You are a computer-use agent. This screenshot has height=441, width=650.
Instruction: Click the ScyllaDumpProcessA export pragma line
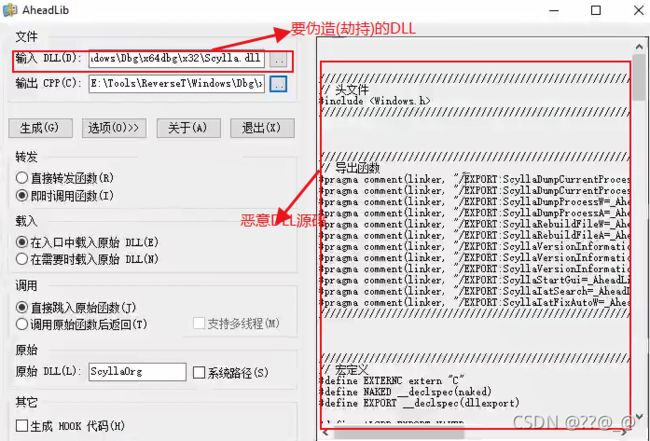click(x=475, y=213)
